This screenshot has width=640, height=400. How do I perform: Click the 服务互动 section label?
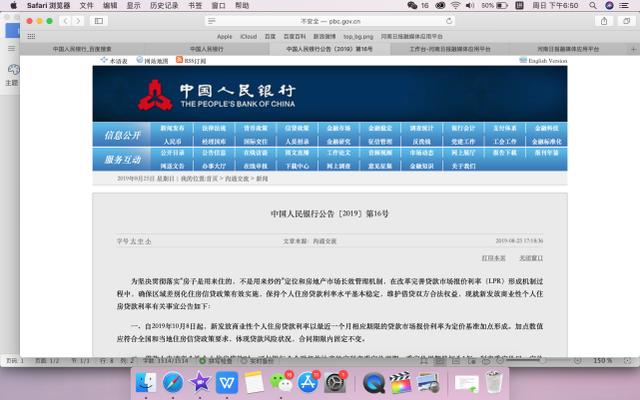coord(122,160)
